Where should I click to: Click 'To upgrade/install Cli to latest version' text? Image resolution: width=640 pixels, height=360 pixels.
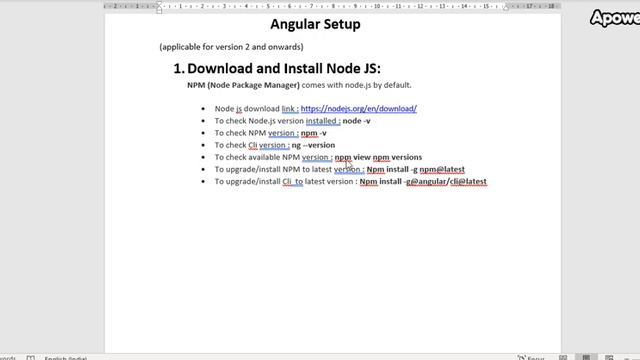(284, 181)
